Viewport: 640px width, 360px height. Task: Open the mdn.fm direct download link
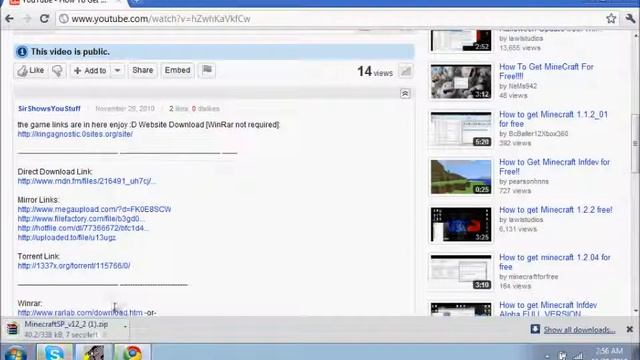click(x=87, y=181)
